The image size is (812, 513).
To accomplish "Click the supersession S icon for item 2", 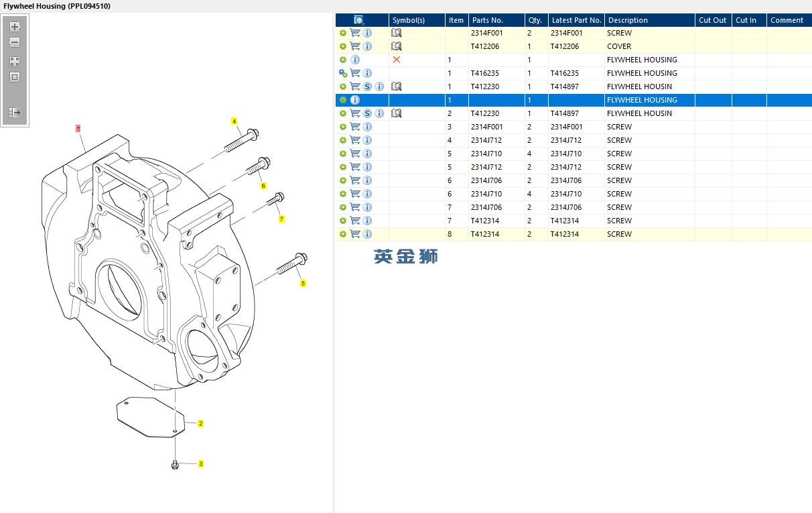I will point(367,113).
